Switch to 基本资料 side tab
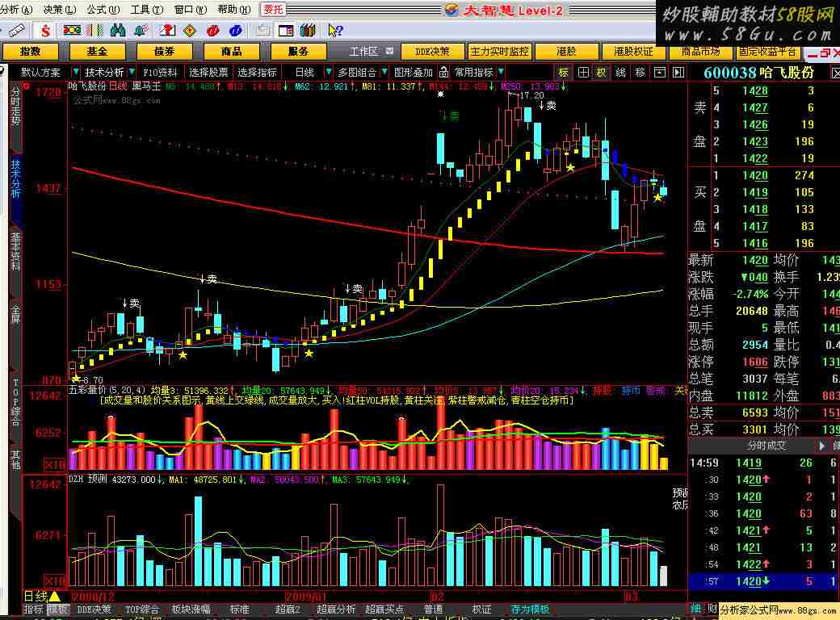Viewport: 840px width, 620px height. pyautogui.click(x=15, y=251)
